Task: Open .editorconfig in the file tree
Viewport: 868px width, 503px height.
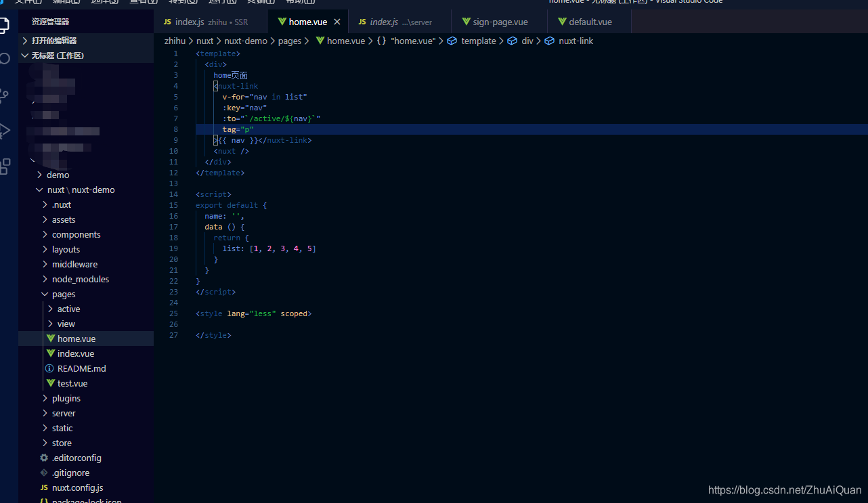Action: [x=86, y=458]
